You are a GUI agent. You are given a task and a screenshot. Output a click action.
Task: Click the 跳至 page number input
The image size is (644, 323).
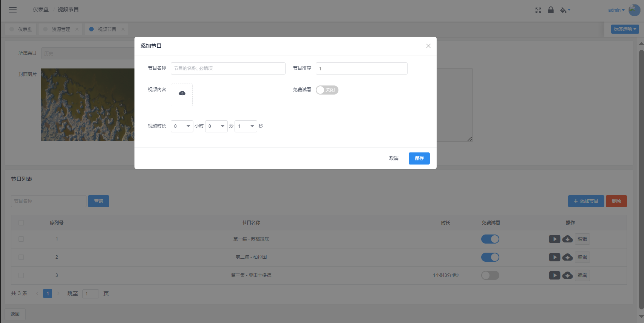click(x=91, y=294)
